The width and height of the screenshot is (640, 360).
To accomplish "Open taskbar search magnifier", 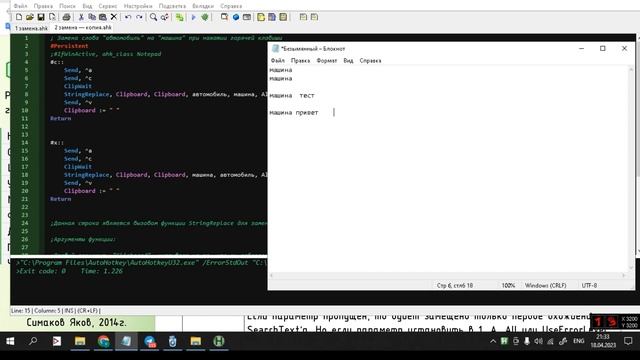I will point(33,341).
